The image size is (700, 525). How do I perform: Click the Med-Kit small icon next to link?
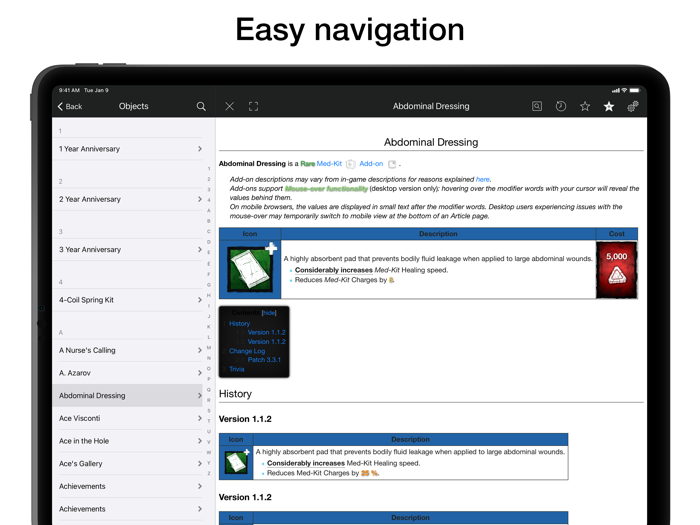coord(350,164)
